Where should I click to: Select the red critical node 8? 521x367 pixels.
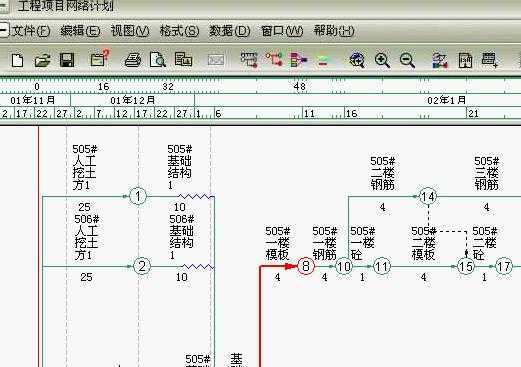(x=305, y=266)
